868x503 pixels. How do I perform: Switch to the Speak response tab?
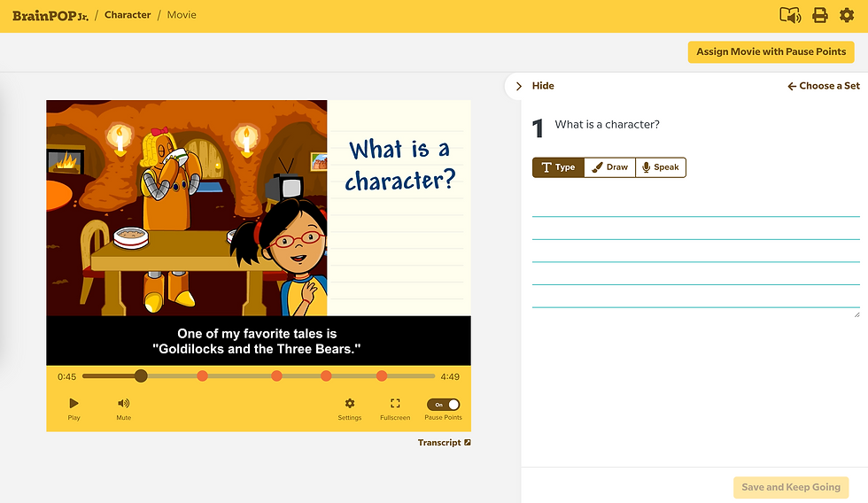click(661, 167)
